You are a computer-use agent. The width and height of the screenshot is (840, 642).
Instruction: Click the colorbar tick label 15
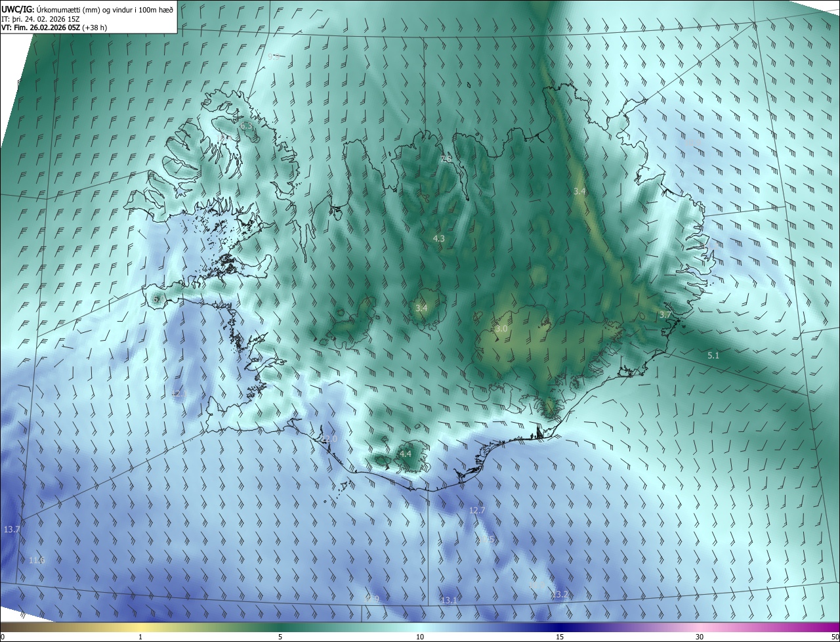click(x=560, y=637)
